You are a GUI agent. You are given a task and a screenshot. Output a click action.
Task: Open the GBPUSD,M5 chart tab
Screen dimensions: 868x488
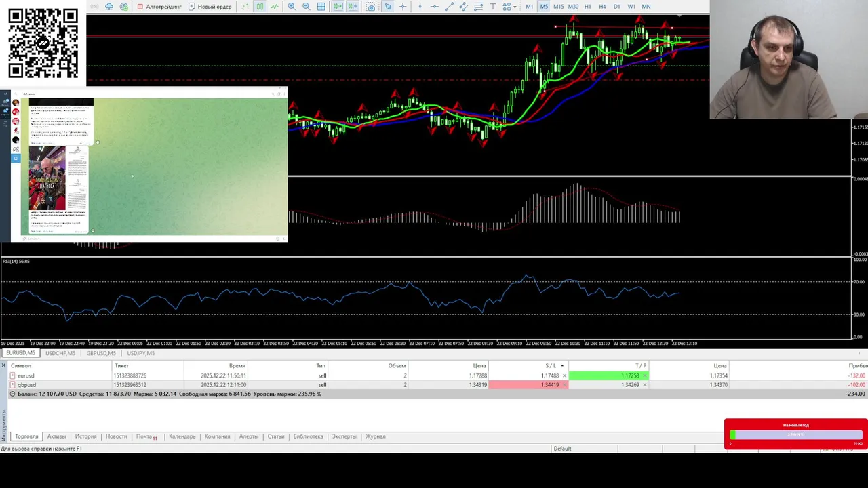coord(101,353)
